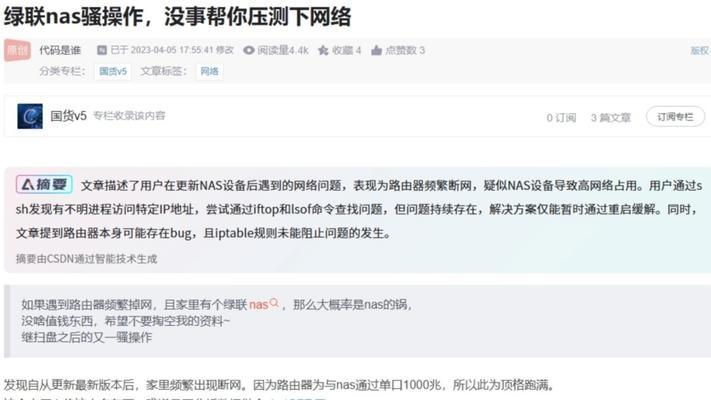Open the 国货v5 category tag

click(x=113, y=71)
